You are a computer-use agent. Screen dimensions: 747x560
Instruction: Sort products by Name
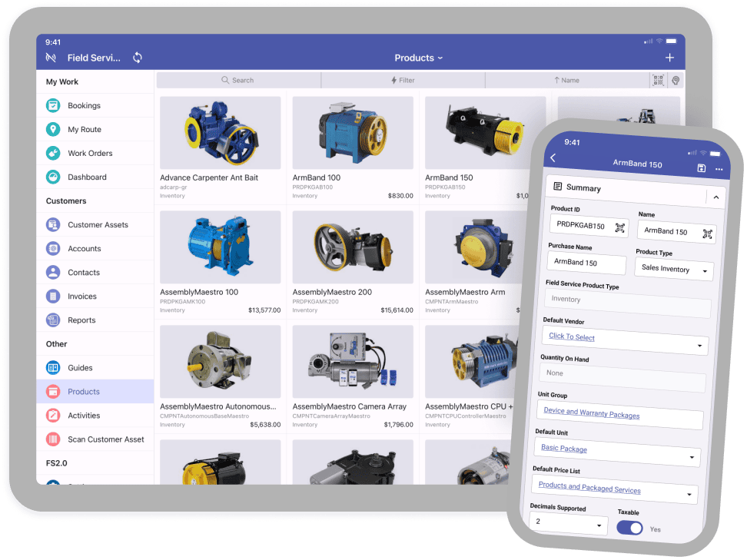click(x=567, y=80)
